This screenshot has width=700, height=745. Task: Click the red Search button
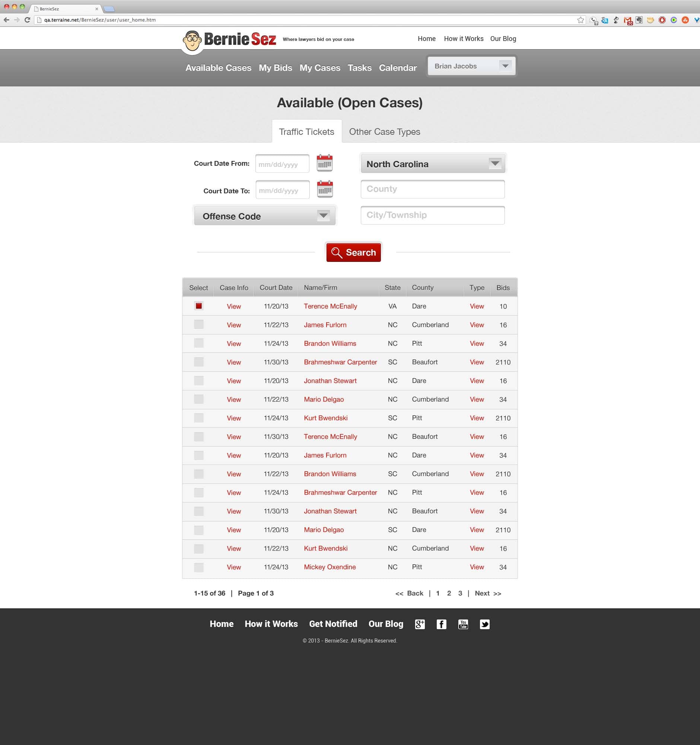tap(353, 253)
